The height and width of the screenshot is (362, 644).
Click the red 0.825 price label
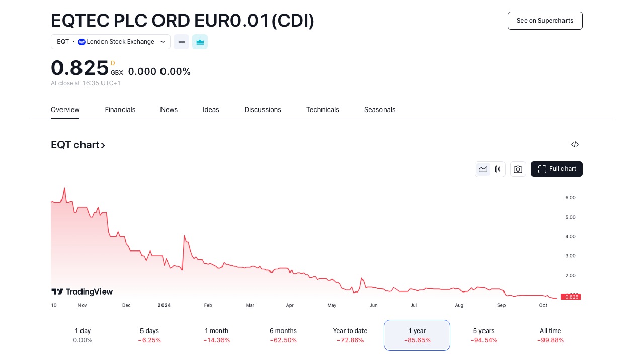pos(571,297)
